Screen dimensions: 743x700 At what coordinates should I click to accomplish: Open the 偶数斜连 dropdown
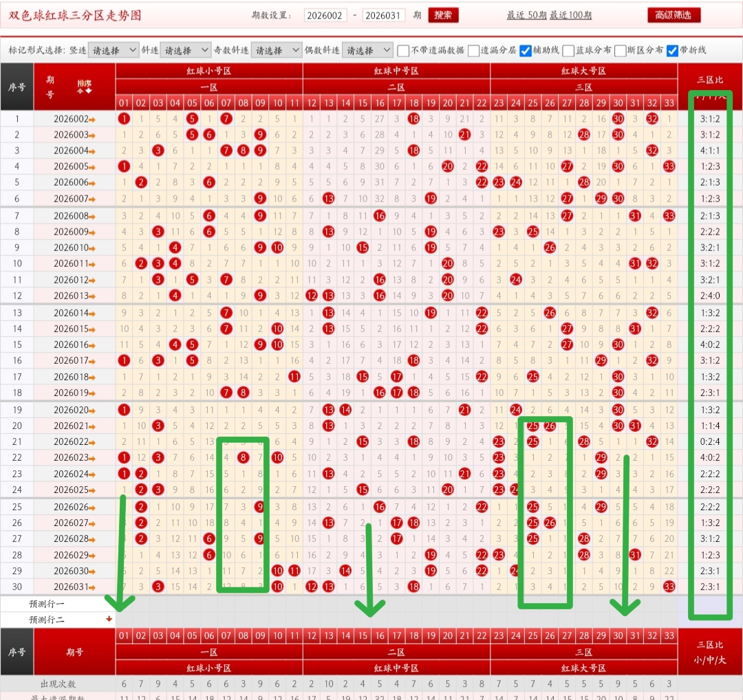coord(367,50)
